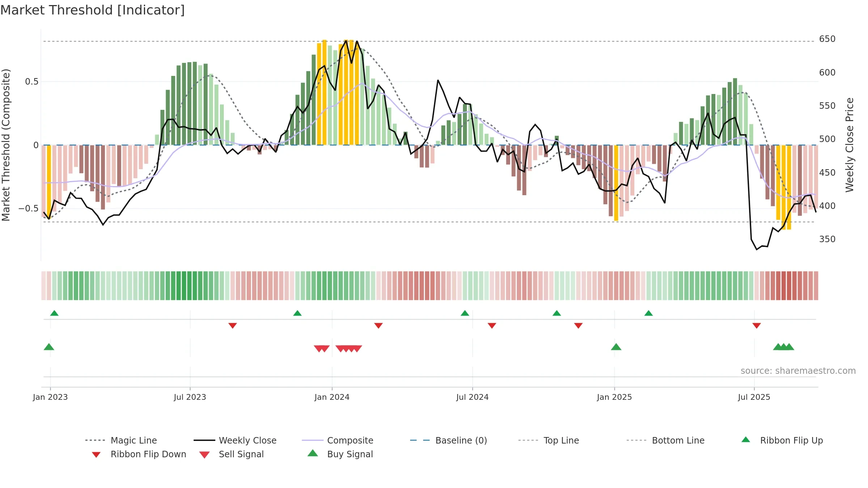Image resolution: width=868 pixels, height=488 pixels.
Task: Click the Jan 2025 x-axis label
Action: [x=614, y=397]
